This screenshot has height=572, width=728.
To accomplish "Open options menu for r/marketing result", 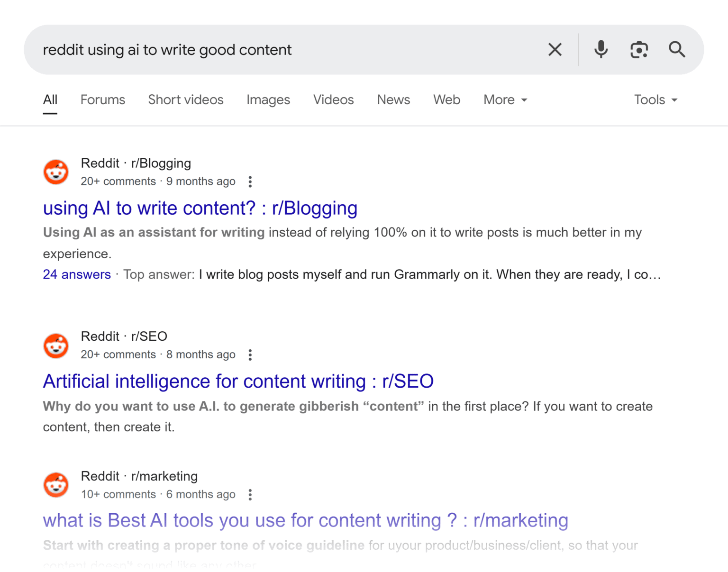I will (250, 495).
